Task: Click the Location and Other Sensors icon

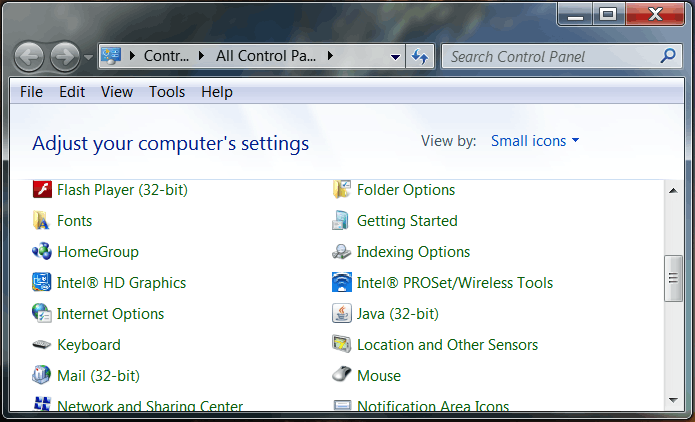Action: (x=342, y=344)
